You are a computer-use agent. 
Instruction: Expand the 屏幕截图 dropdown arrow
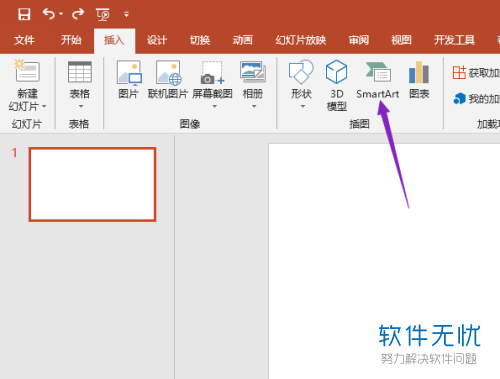point(214,106)
